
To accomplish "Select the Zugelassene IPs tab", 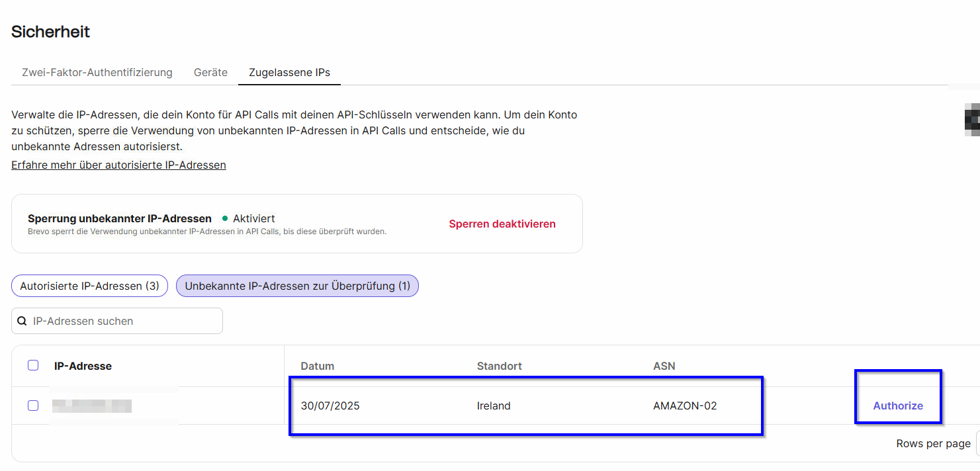I will 289,72.
